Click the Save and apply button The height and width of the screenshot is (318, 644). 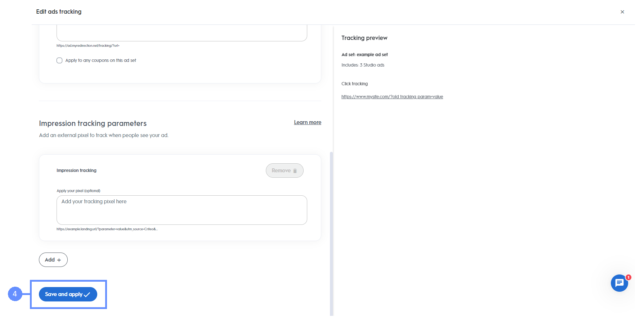[x=64, y=294]
